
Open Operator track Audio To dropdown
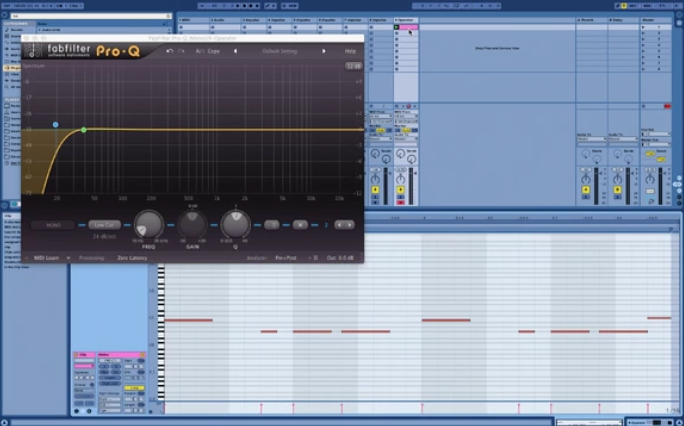tap(406, 139)
